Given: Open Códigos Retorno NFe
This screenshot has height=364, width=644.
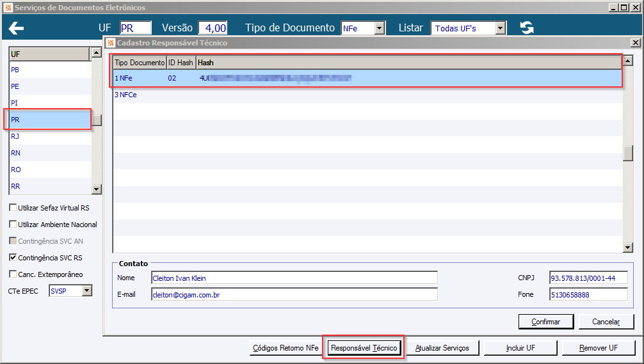Looking at the screenshot, I should coord(286,348).
